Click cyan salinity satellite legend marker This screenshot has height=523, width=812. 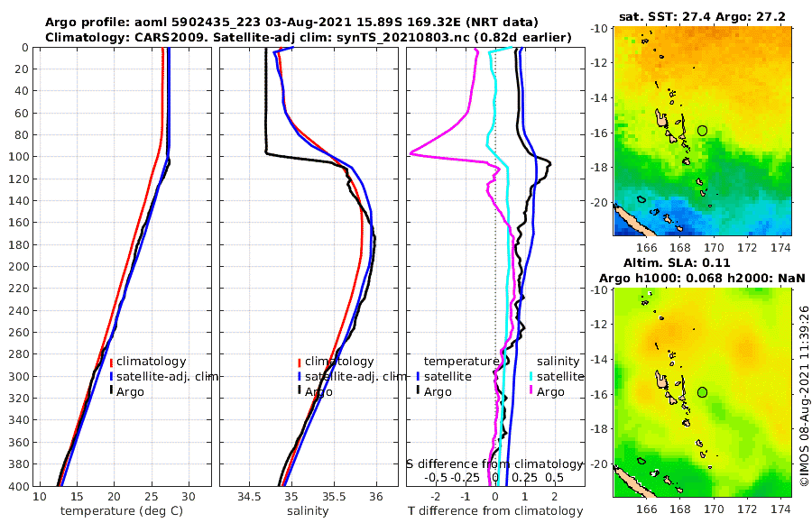[x=531, y=376]
